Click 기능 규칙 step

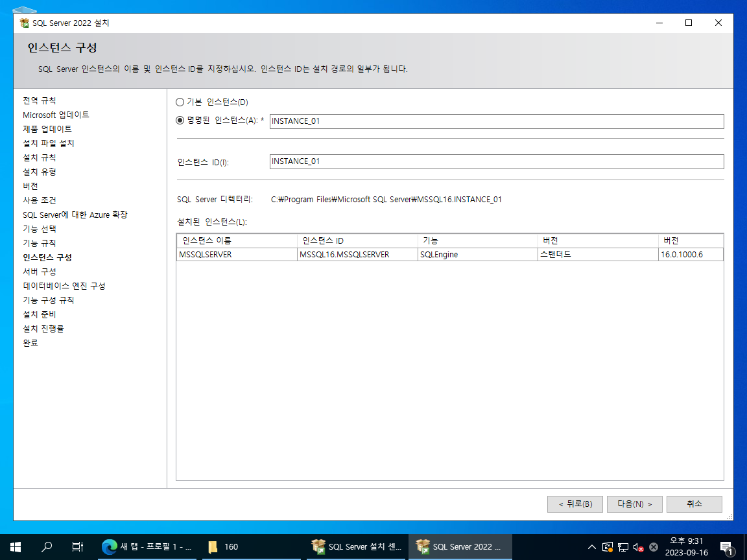(x=40, y=243)
